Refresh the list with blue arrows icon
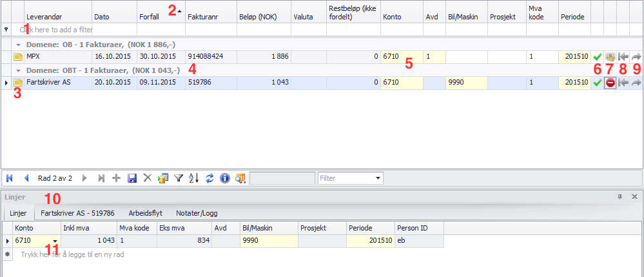 click(x=210, y=178)
